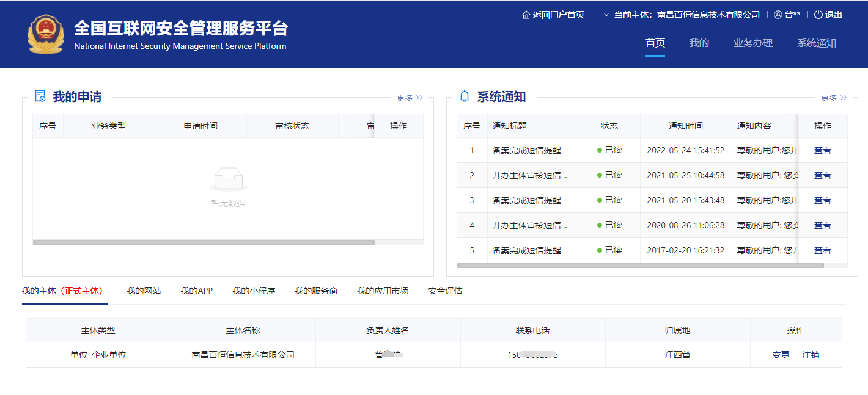The height and width of the screenshot is (395, 868).
Task: Select the 我的小程序 tab
Action: tap(253, 291)
